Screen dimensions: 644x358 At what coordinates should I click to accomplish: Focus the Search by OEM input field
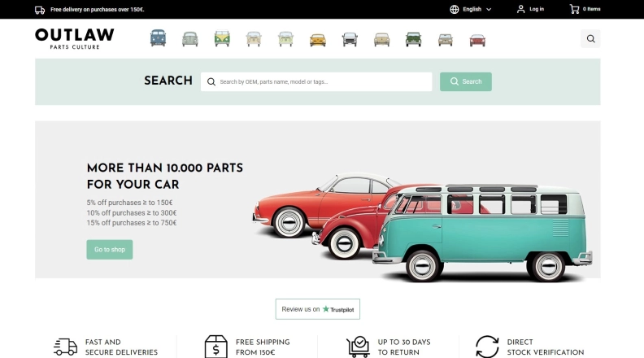pos(316,82)
